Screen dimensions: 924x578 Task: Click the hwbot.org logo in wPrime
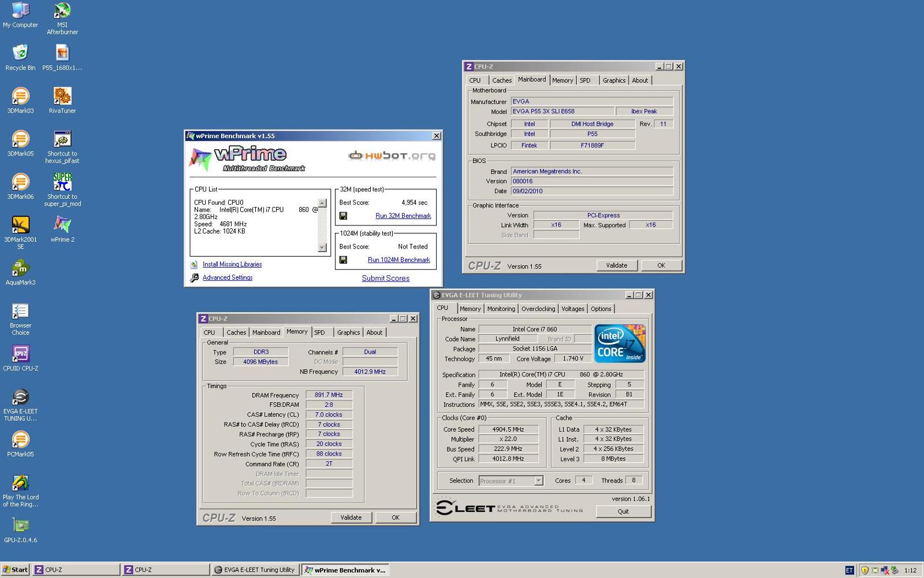[392, 155]
